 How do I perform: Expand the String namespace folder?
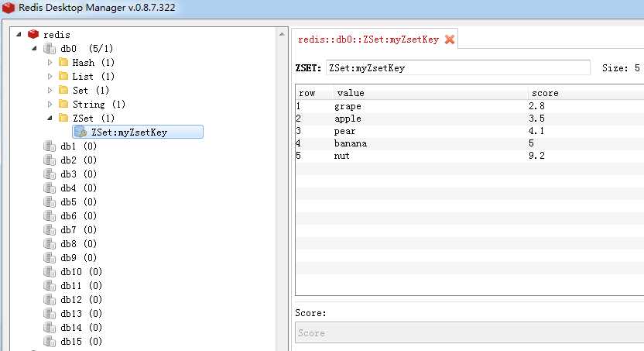point(50,104)
